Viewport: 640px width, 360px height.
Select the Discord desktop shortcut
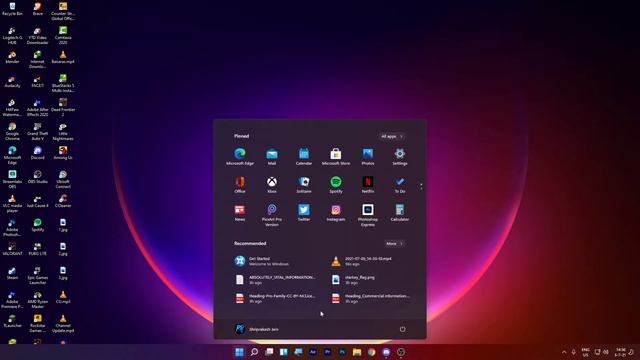tap(38, 153)
